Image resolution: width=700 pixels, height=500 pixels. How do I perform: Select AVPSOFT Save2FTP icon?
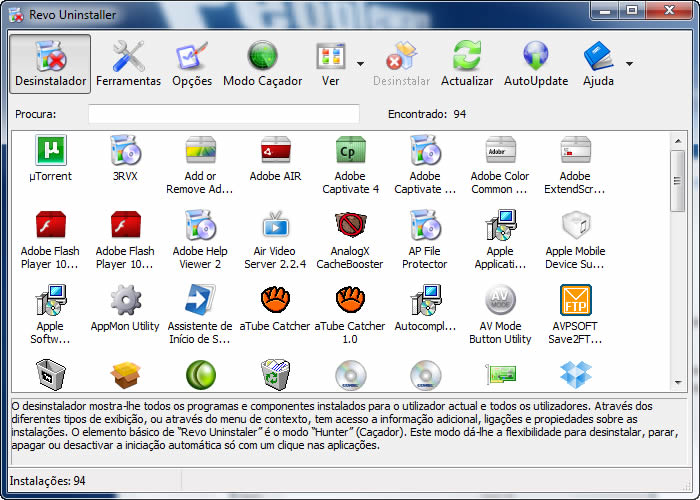pyautogui.click(x=575, y=300)
